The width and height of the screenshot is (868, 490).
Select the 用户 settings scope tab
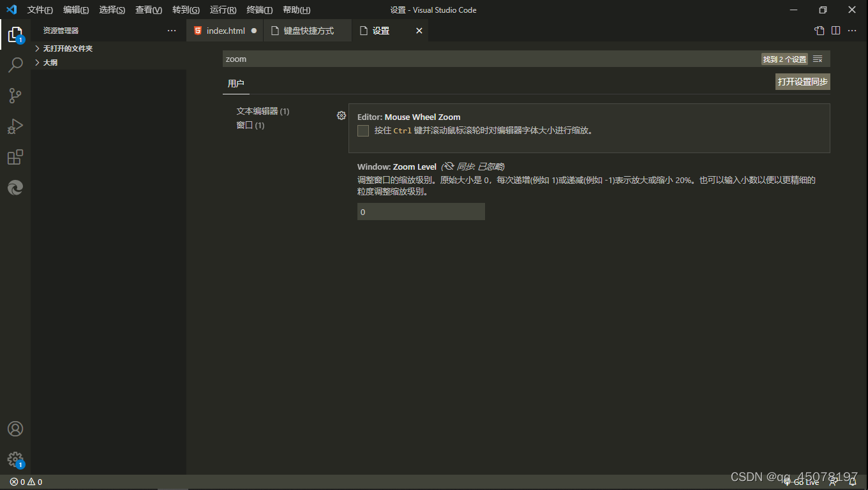236,84
